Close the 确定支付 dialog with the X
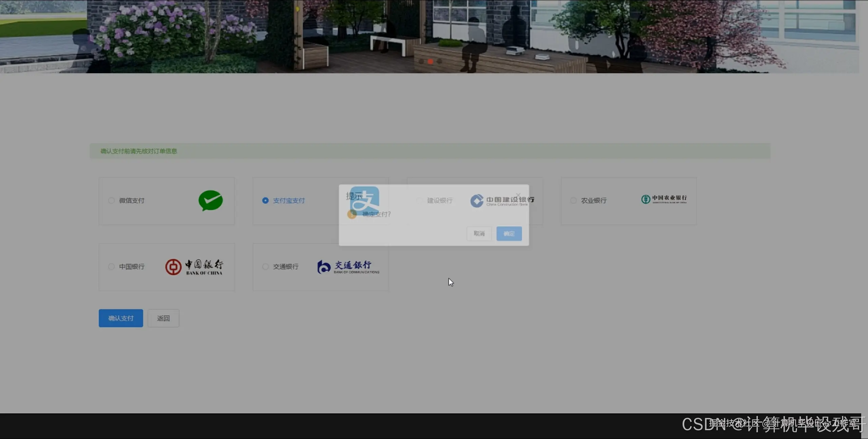Screen dimensions: 868x439 coord(518,195)
